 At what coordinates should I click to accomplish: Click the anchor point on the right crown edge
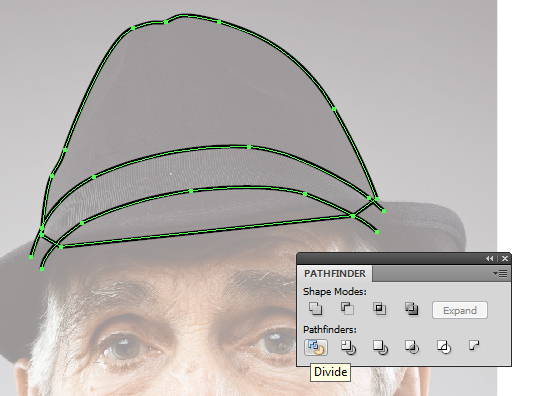[334, 109]
